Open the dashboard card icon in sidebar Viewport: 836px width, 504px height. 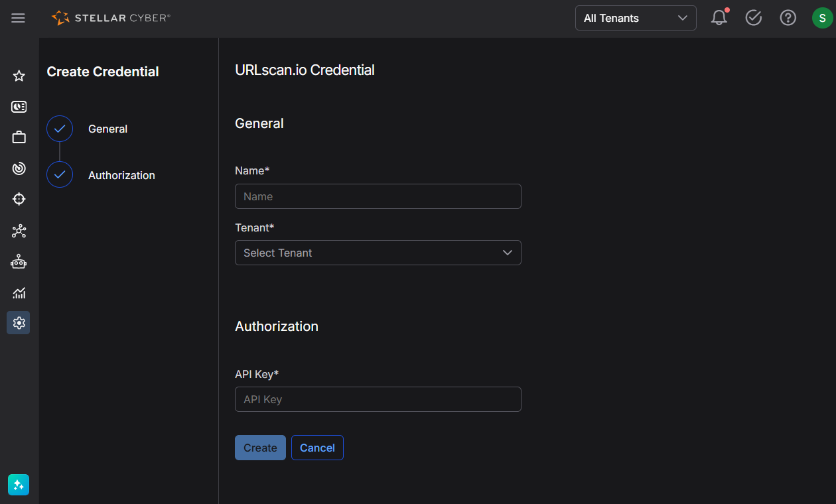[19, 107]
